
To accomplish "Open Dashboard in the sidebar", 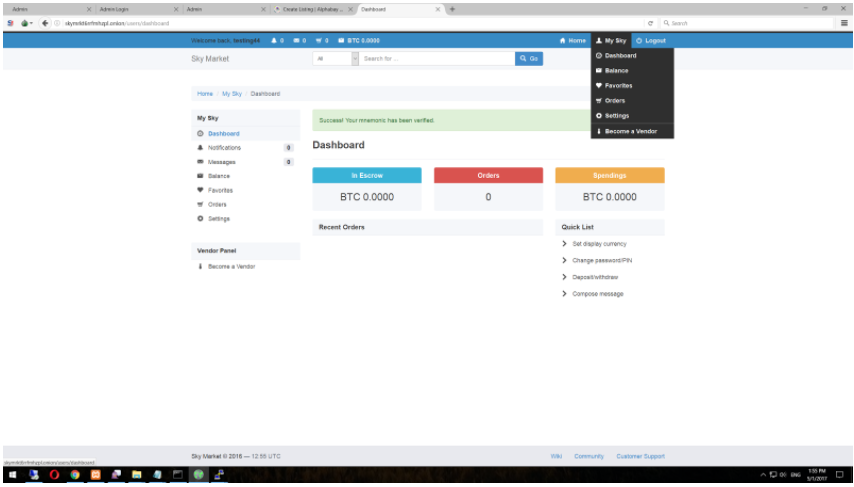I will (246, 133).
